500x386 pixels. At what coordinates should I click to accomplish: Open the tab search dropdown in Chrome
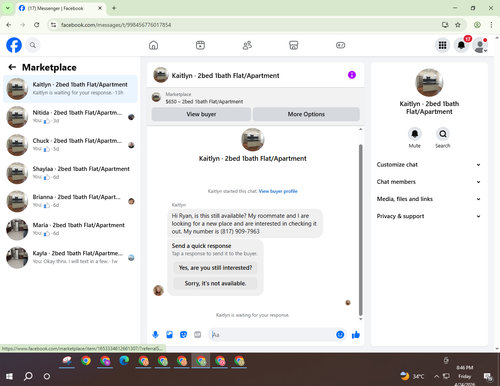tap(7, 8)
